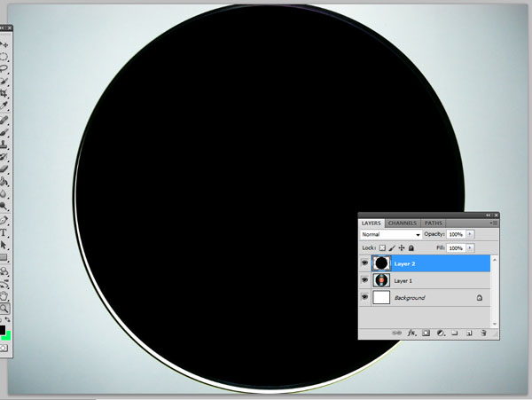The height and width of the screenshot is (400, 532).
Task: Open the green background color picker
Action: (x=7, y=336)
